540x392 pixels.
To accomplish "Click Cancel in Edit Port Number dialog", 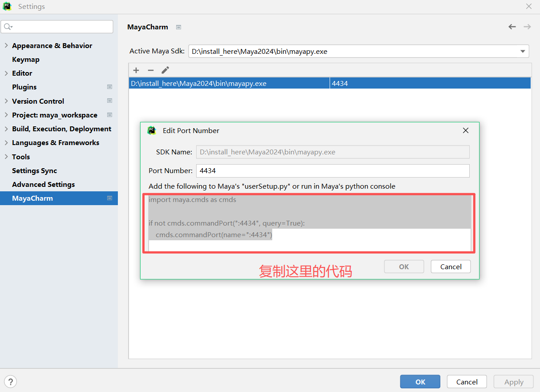I will pyautogui.click(x=451, y=267).
